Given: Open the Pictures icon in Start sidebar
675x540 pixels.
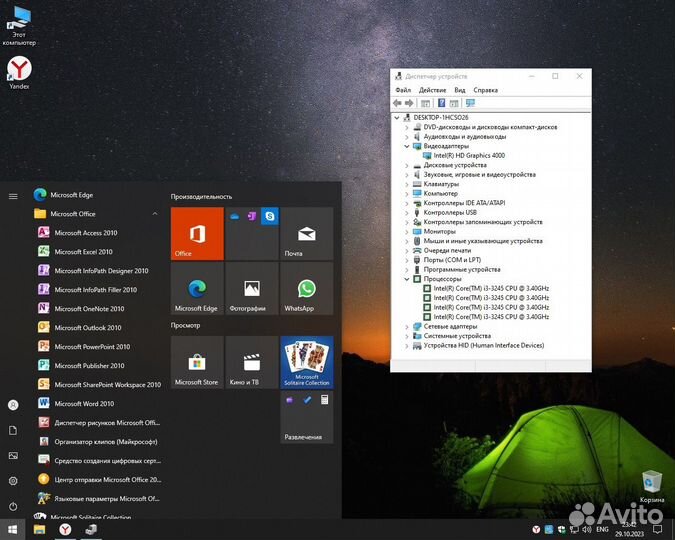Looking at the screenshot, I should 13,456.
